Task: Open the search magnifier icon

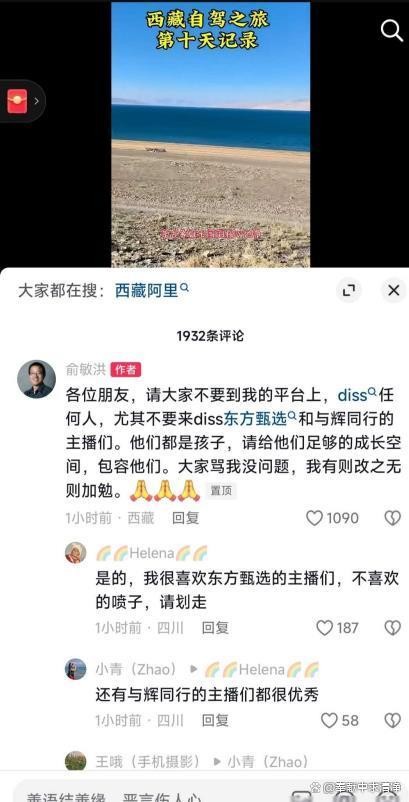Action: pyautogui.click(x=392, y=31)
